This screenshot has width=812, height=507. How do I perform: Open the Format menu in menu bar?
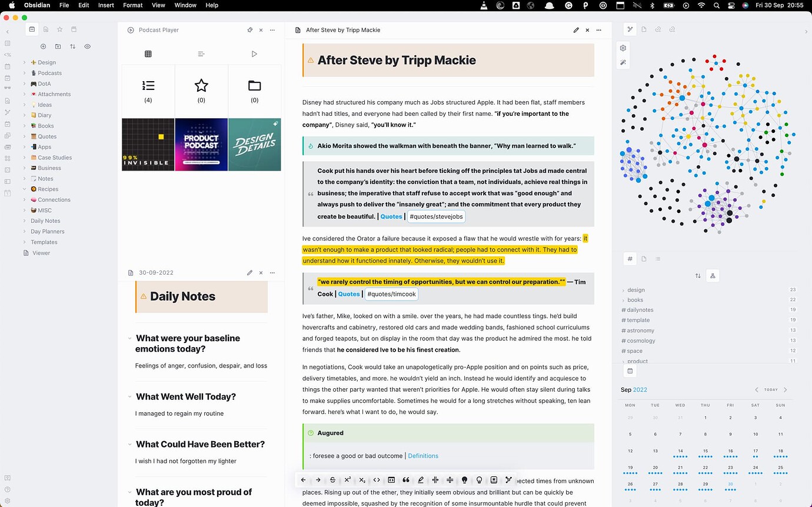point(132,5)
